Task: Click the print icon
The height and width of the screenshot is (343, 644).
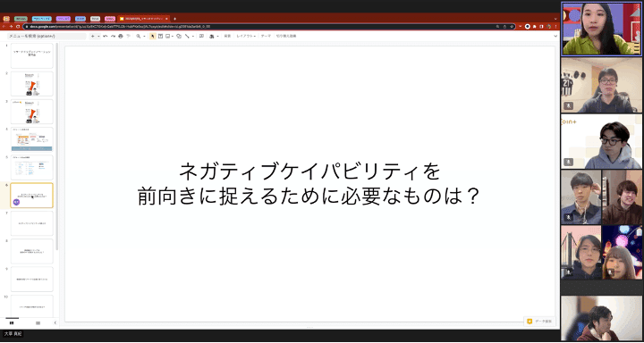Action: pyautogui.click(x=121, y=36)
